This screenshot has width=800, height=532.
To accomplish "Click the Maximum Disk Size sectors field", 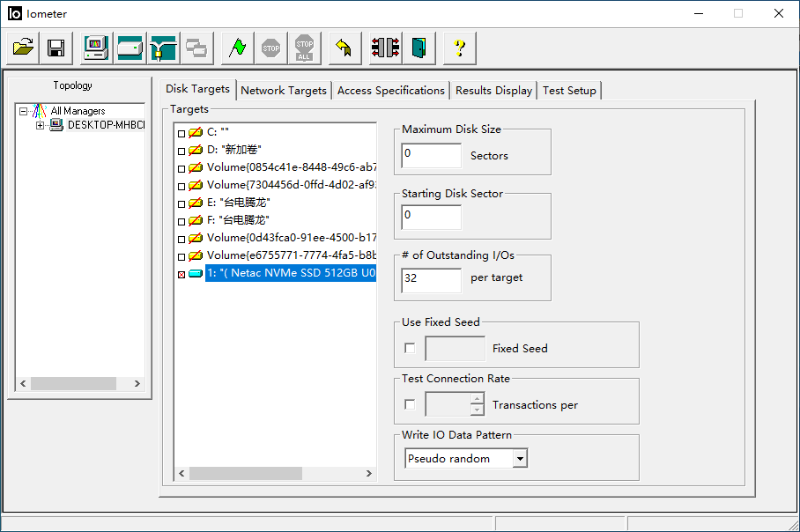I will click(432, 156).
